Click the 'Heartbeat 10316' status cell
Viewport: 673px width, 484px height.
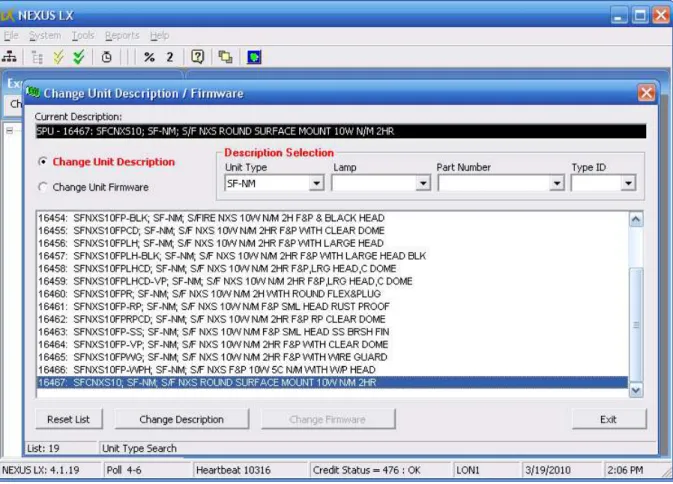point(250,470)
